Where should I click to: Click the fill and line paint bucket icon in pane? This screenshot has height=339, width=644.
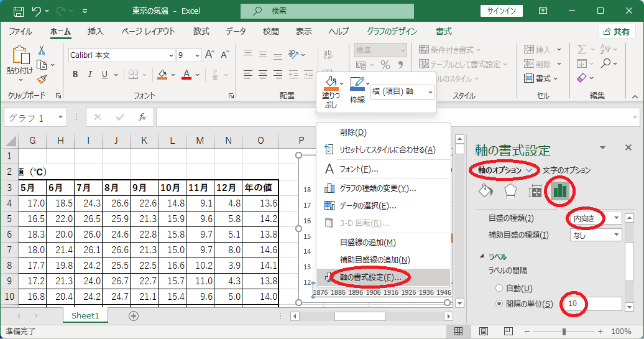[485, 191]
